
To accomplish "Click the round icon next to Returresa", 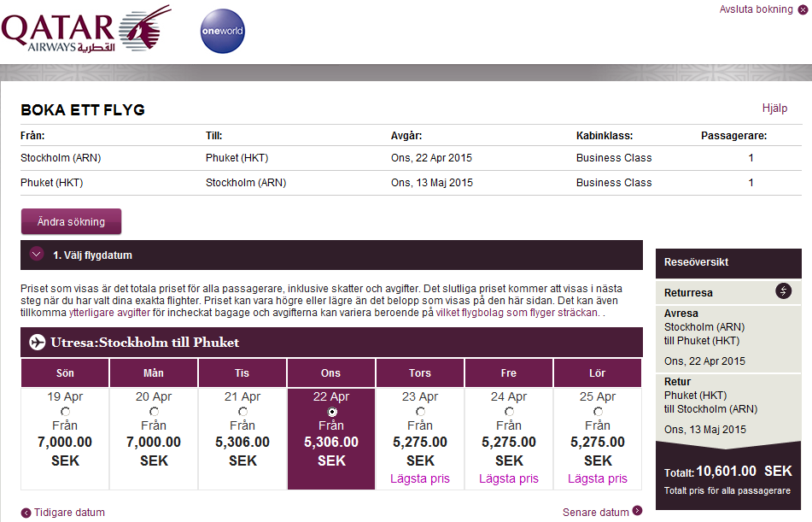I will tap(784, 291).
